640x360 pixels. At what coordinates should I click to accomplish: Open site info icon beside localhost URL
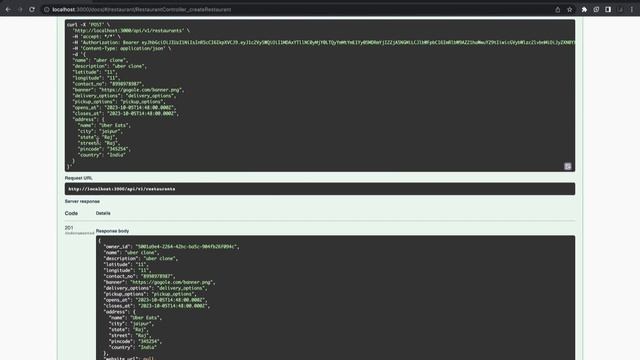click(47, 9)
